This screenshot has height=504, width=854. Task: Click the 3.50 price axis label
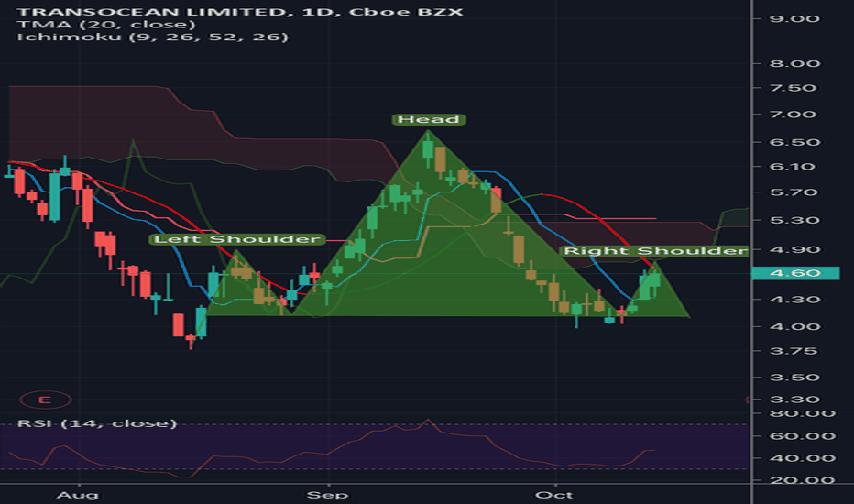click(x=794, y=378)
